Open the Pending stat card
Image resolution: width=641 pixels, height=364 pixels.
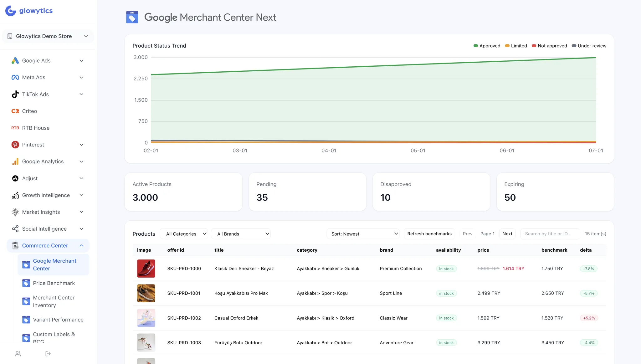pyautogui.click(x=307, y=192)
